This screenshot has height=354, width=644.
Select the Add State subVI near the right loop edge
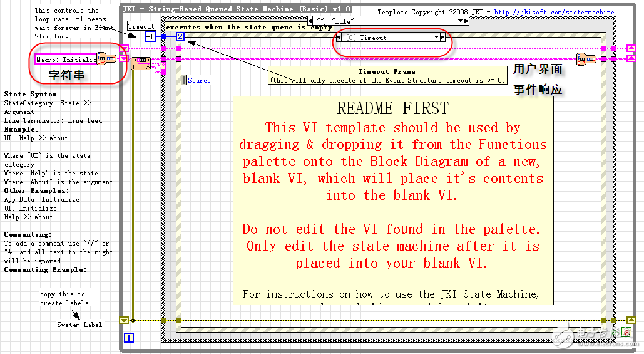(x=586, y=59)
